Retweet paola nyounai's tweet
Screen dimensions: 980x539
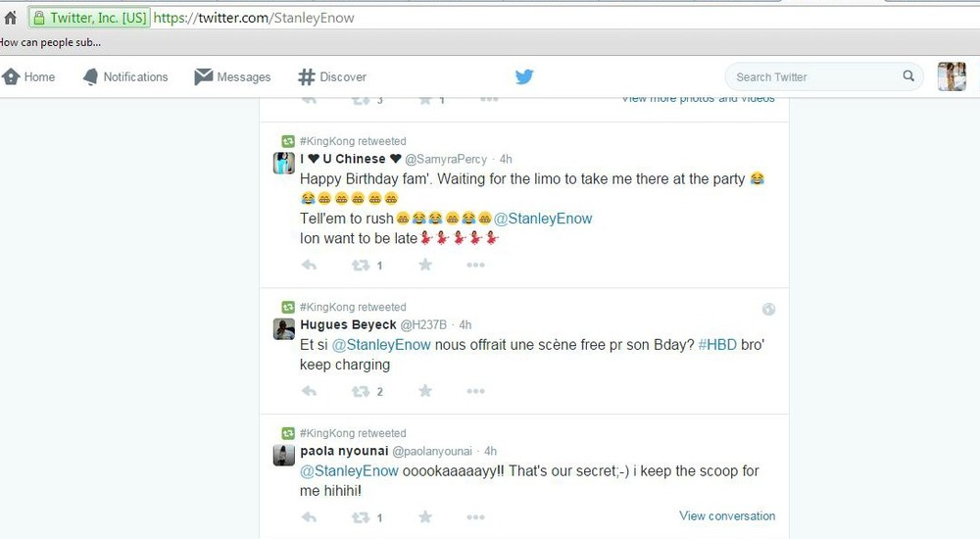(361, 517)
